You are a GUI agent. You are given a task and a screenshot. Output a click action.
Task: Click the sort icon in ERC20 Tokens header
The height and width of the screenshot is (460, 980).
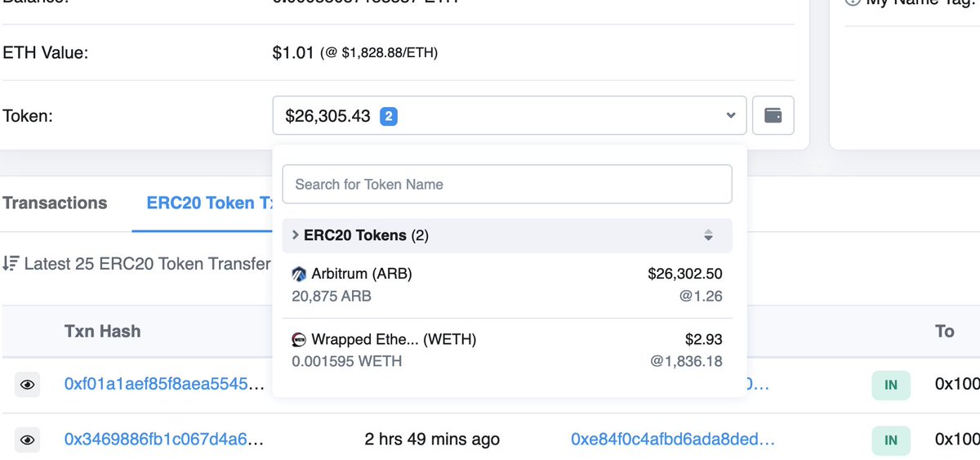tap(708, 235)
